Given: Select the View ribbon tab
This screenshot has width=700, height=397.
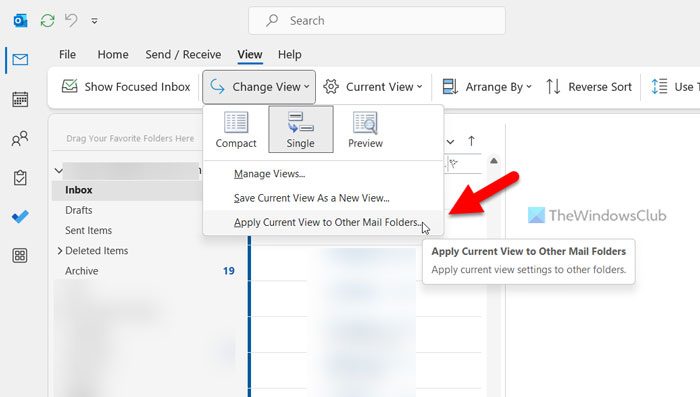Looking at the screenshot, I should coord(250,54).
